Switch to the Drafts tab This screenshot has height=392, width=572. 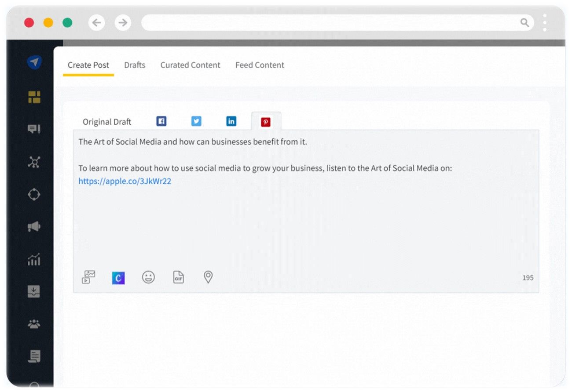[x=135, y=65]
